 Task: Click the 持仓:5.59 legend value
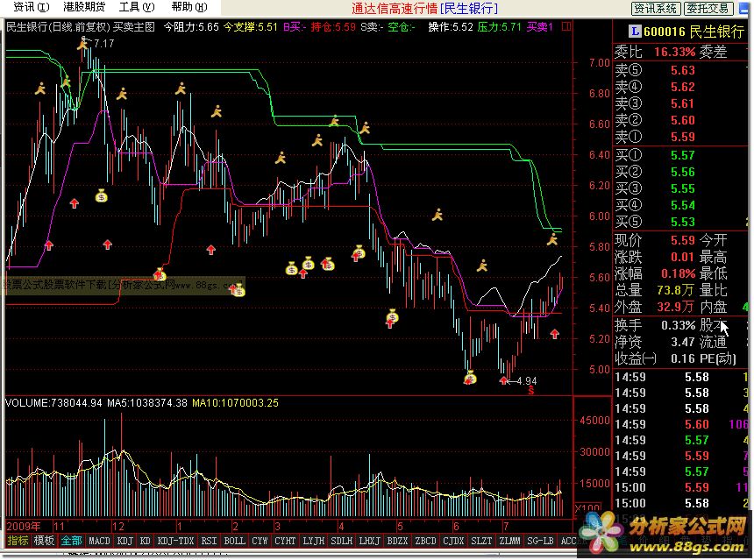coord(333,27)
